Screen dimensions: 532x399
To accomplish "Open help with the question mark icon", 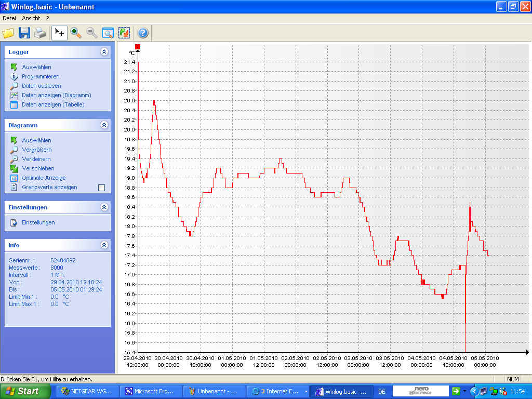I will (x=143, y=33).
